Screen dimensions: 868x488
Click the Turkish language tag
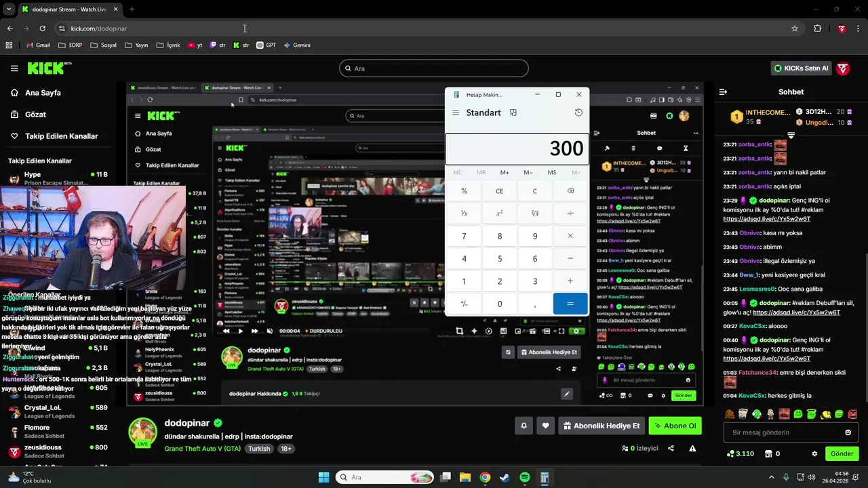point(259,449)
